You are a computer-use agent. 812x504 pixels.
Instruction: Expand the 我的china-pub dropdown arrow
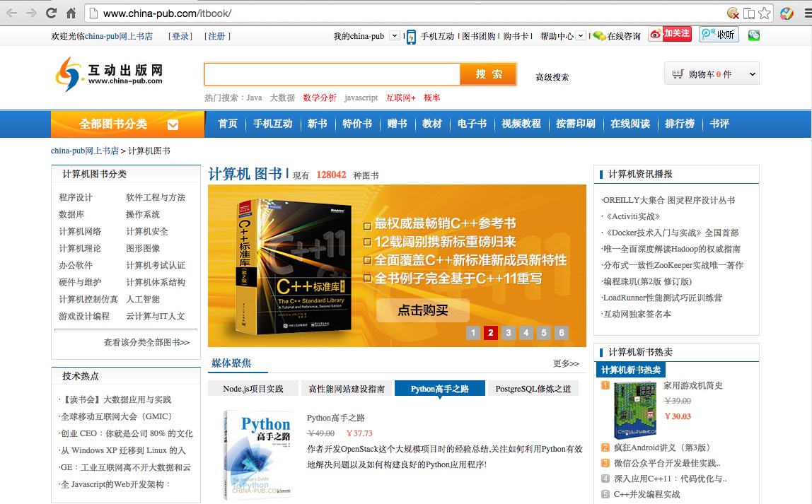click(395, 36)
